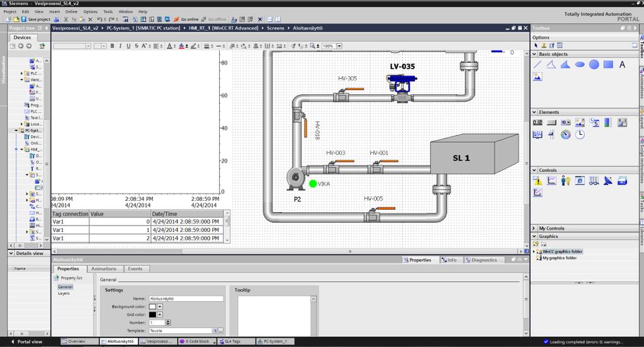Select the Line basic object
This screenshot has width=644, height=347.
click(537, 64)
